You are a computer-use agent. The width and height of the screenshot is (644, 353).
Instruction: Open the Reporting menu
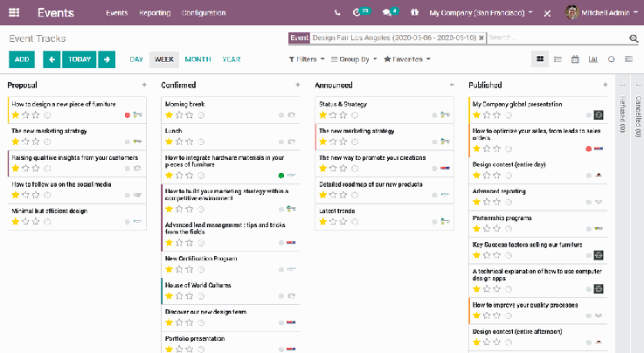point(155,13)
